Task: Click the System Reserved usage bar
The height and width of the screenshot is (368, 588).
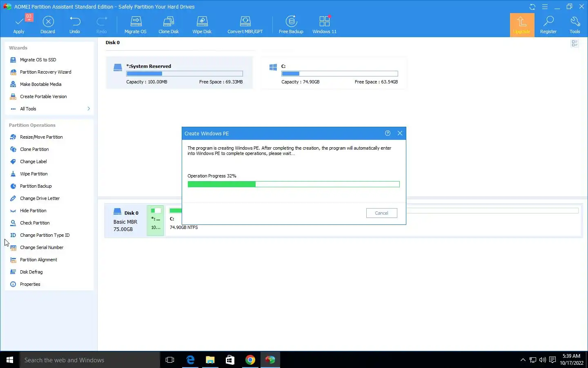Action: click(185, 74)
